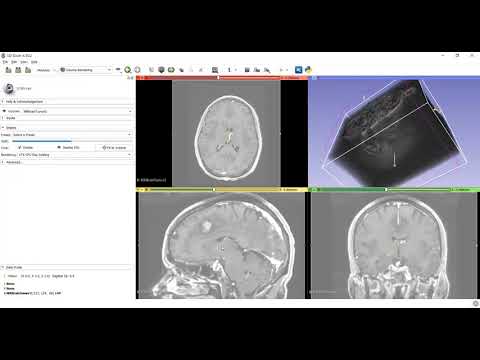Viewport: 480px width, 360px height.
Task: Click the green slice offset value field
Action: click(464, 190)
